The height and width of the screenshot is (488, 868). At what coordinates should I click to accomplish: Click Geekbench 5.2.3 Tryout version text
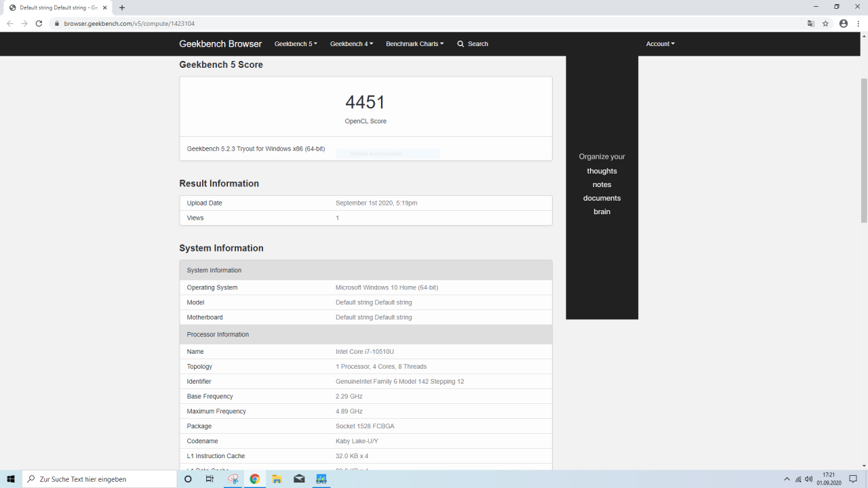pyautogui.click(x=256, y=148)
